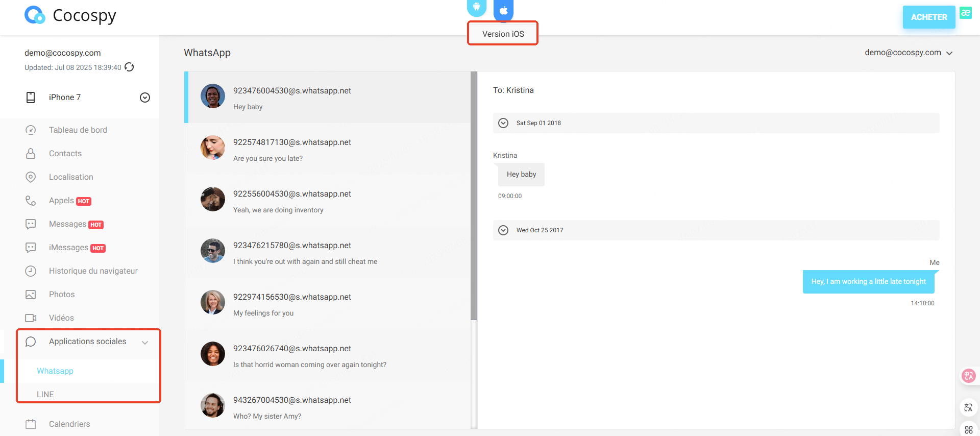Click the Photos image icon
This screenshot has width=980, height=436.
(x=31, y=295)
